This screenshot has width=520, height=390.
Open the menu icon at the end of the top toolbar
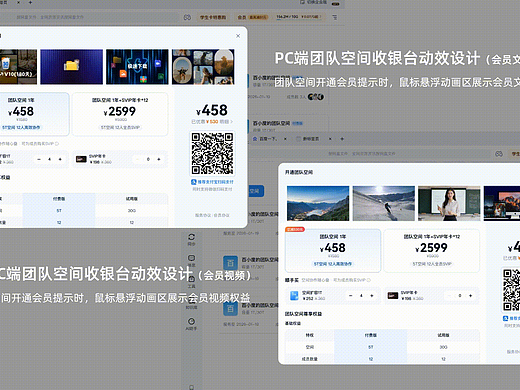[334, 17]
